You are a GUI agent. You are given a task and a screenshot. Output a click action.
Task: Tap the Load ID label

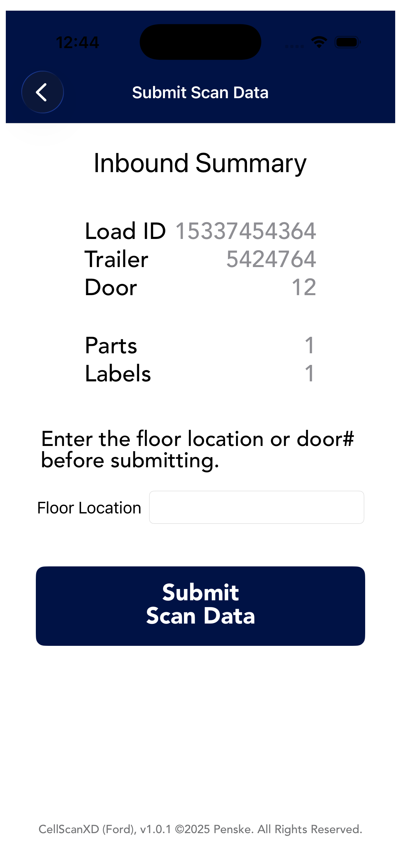pyautogui.click(x=125, y=231)
